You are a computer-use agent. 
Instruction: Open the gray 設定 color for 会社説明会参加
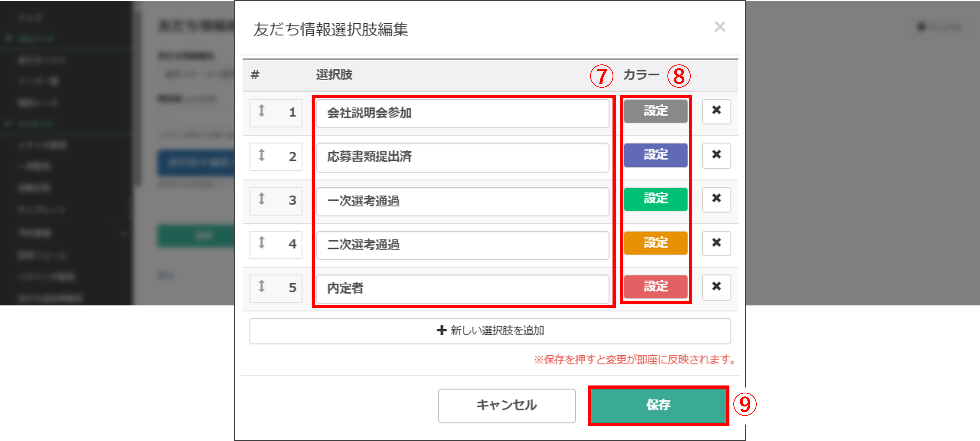[655, 111]
